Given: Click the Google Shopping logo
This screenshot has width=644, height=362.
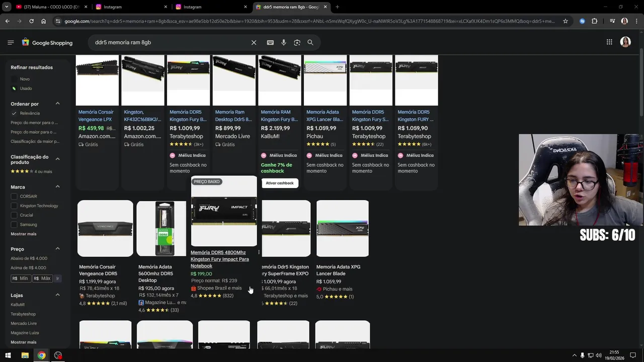Looking at the screenshot, I should pyautogui.click(x=47, y=43).
